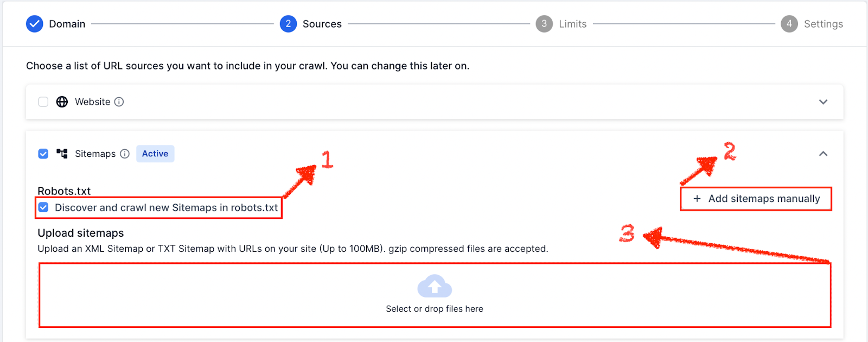Enable the Website source checkbox
This screenshot has height=342, width=868.
tap(43, 102)
